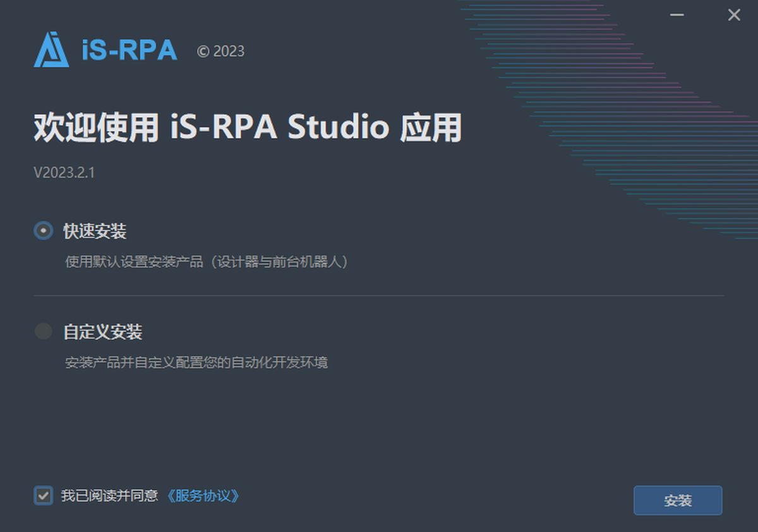Viewport: 758px width, 532px height.
Task: Close the installer window
Action: [x=734, y=15]
